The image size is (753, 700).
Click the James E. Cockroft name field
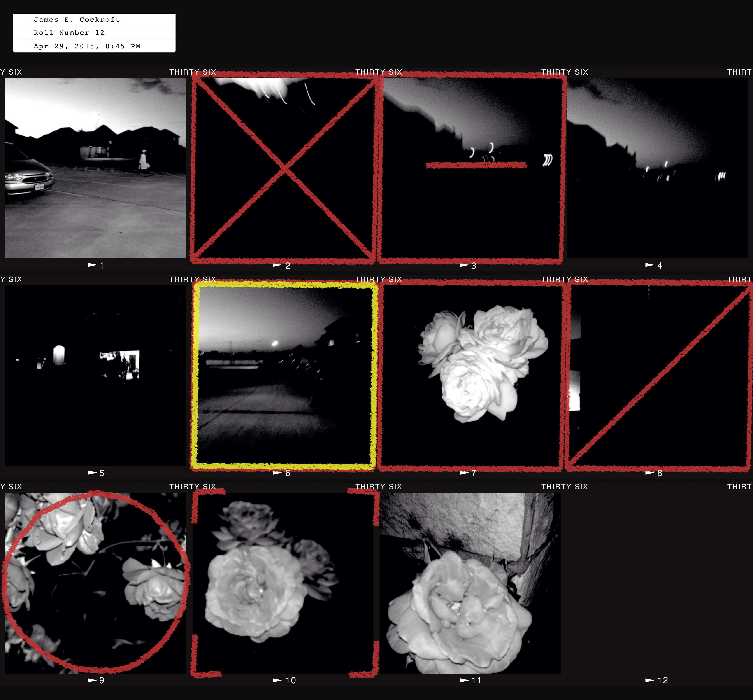(77, 20)
